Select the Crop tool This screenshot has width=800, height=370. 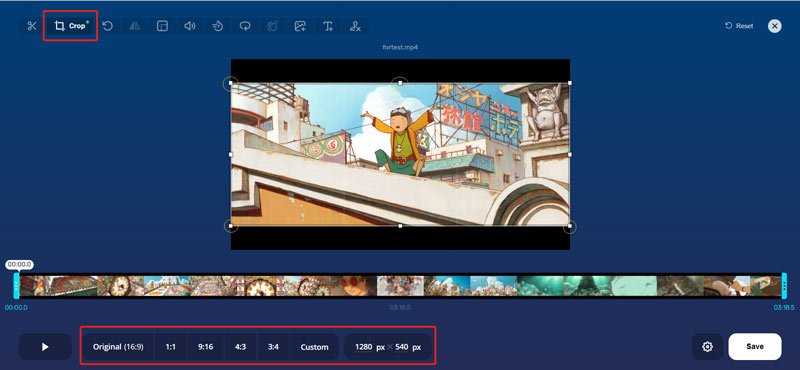tap(70, 26)
